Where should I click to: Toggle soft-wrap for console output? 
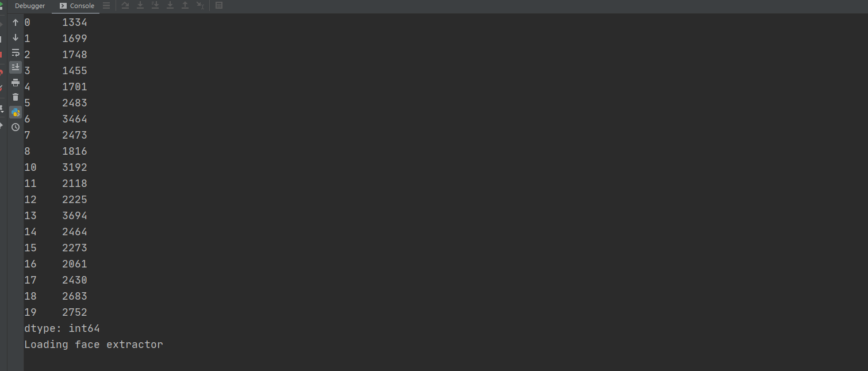tap(16, 53)
